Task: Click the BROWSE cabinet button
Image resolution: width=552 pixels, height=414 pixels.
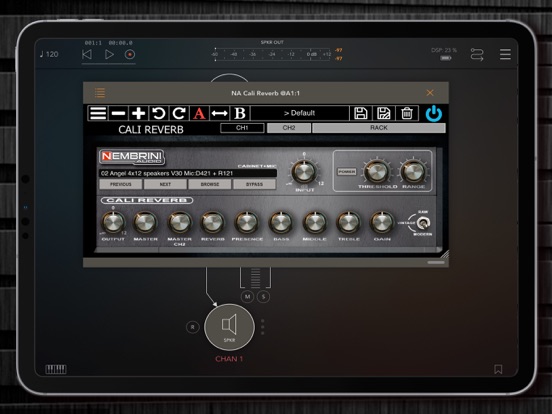Action: pyautogui.click(x=210, y=184)
